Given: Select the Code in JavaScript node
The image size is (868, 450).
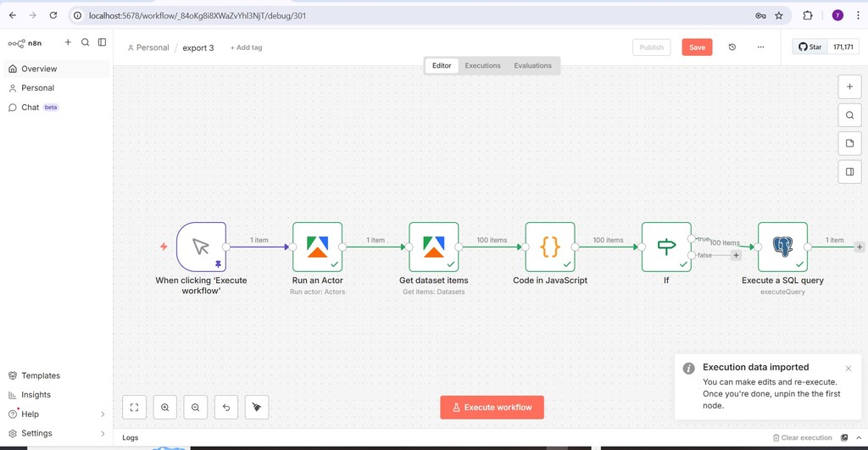Looking at the screenshot, I should (550, 247).
